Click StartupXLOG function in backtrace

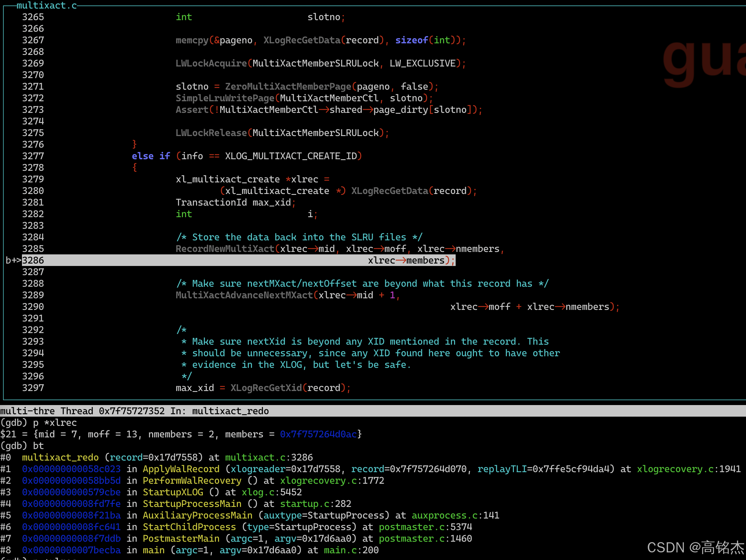(x=173, y=492)
